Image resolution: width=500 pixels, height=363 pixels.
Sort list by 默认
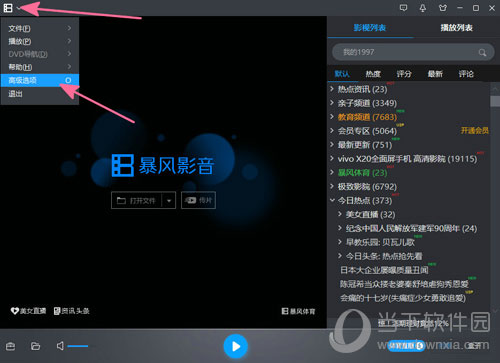tap(342, 74)
